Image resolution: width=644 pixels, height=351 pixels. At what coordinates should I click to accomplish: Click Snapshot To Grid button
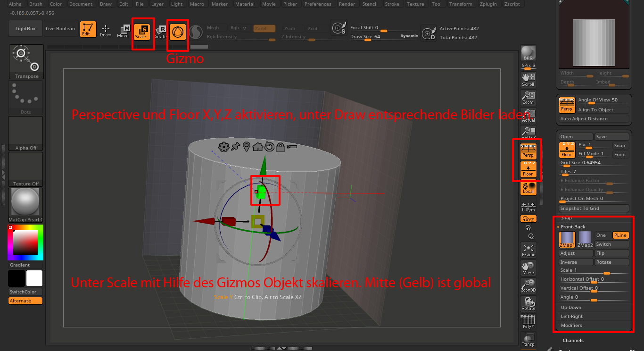(x=594, y=208)
